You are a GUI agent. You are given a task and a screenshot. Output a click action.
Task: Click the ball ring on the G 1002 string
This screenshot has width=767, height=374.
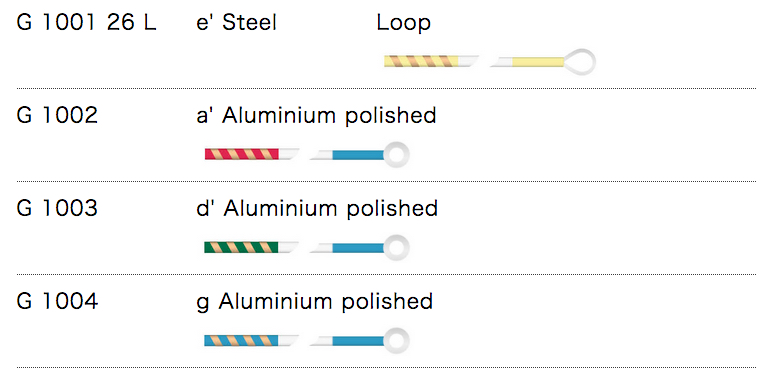click(396, 154)
